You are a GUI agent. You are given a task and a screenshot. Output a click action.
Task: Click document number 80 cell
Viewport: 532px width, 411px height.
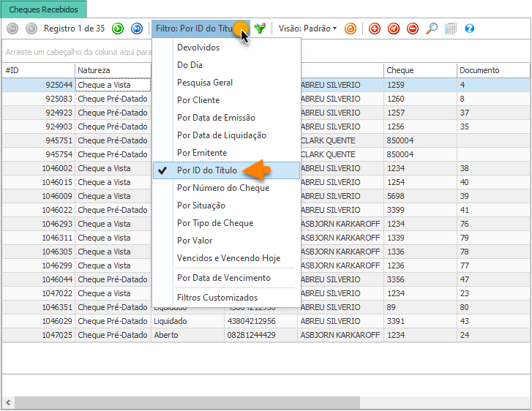coord(494,307)
